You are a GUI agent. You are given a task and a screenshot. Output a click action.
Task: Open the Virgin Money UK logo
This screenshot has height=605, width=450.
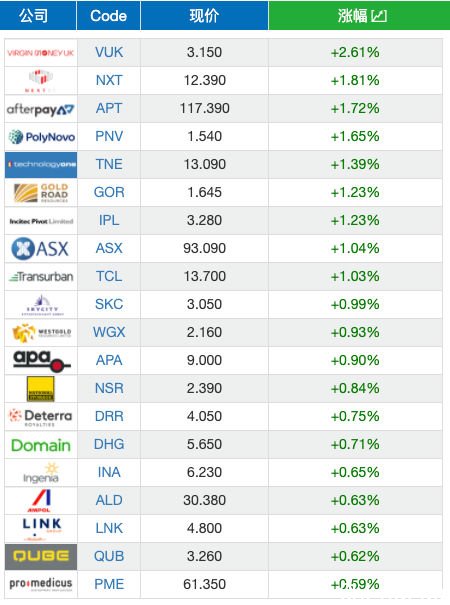coord(41,53)
